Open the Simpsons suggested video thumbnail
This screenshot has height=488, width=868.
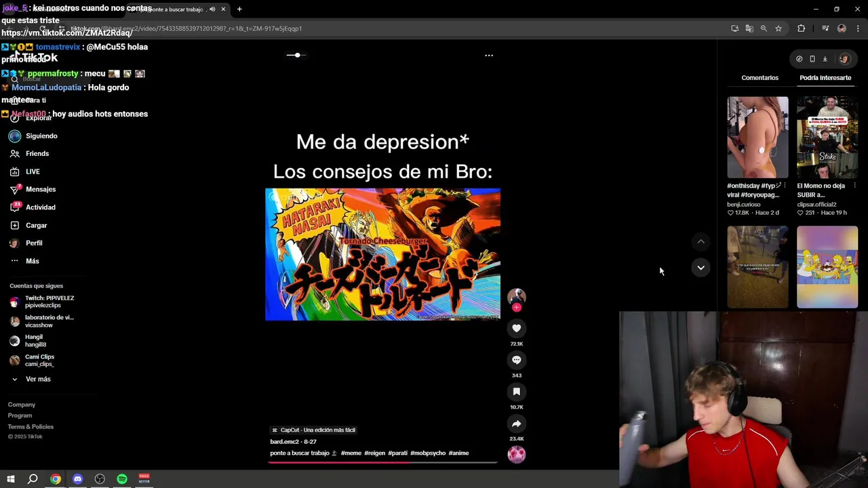(827, 267)
